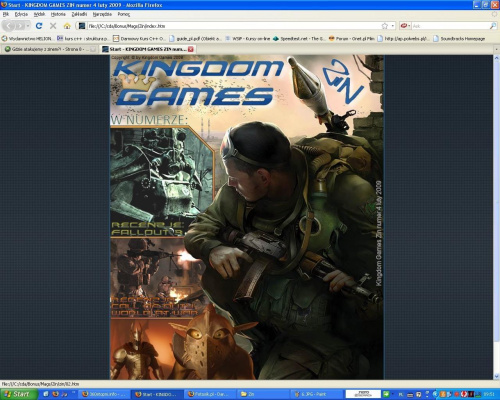Reload the page with the Refresh icon
Image resolution: width=500 pixels, height=400 pixels.
pyautogui.click(x=39, y=26)
